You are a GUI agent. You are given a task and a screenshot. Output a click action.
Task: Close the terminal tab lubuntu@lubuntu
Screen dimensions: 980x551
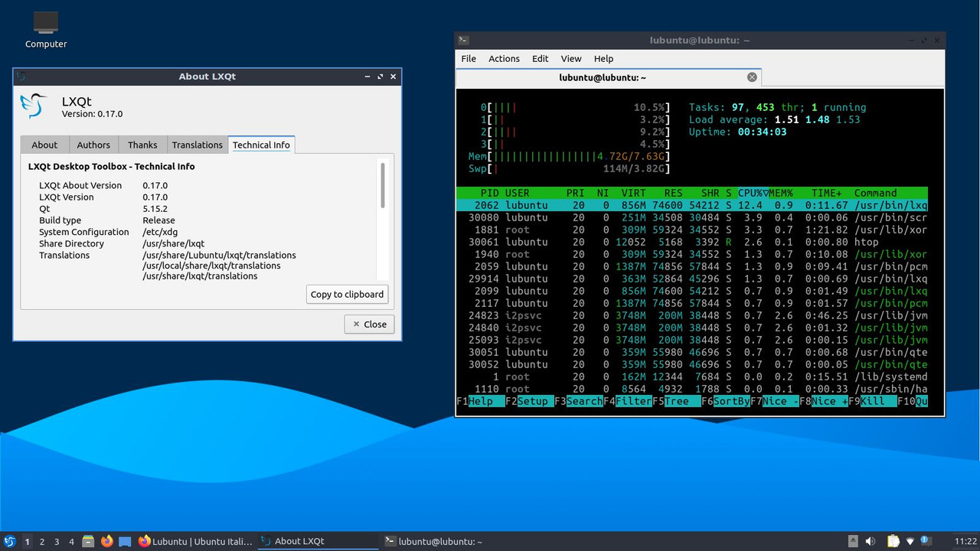click(x=752, y=77)
